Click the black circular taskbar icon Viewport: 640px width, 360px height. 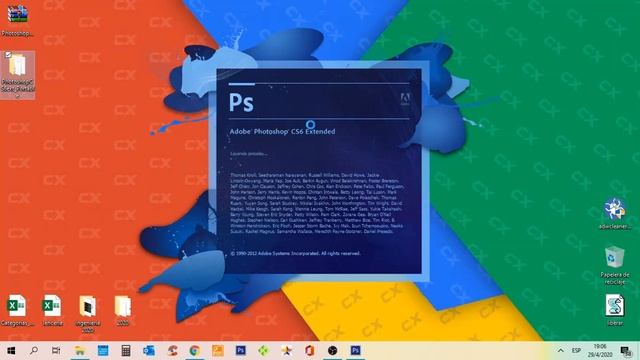point(333,351)
